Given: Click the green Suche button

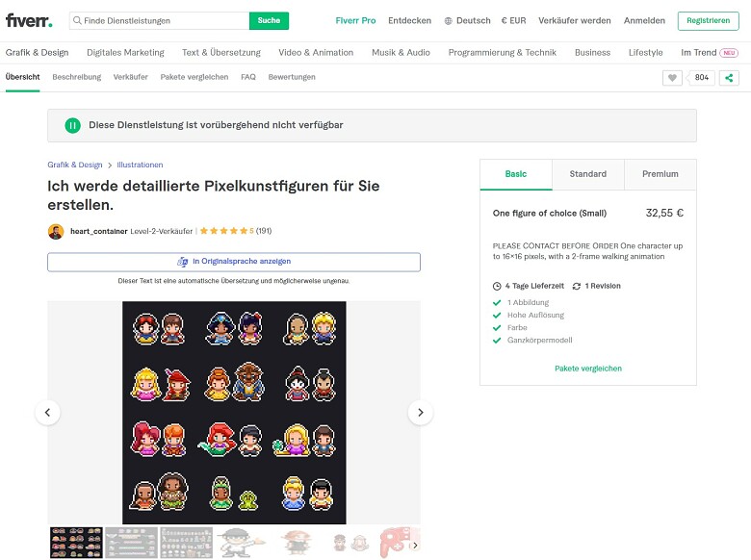Looking at the screenshot, I should (269, 20).
